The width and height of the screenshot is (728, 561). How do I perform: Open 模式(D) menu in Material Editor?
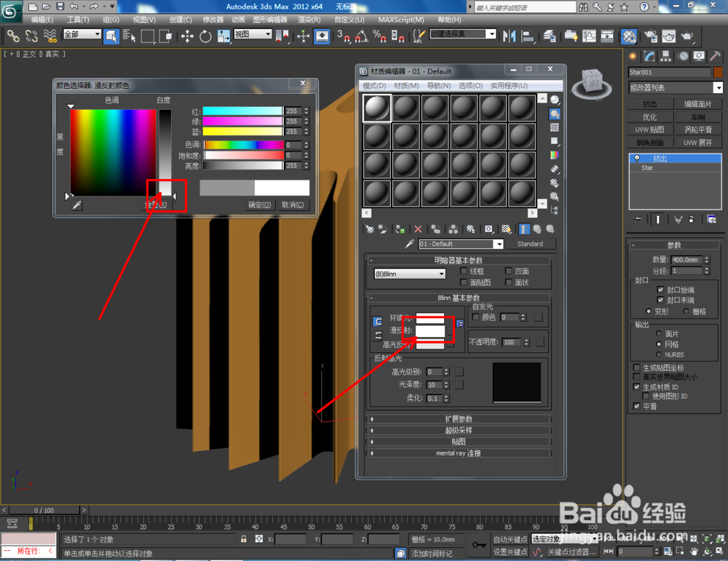click(374, 86)
